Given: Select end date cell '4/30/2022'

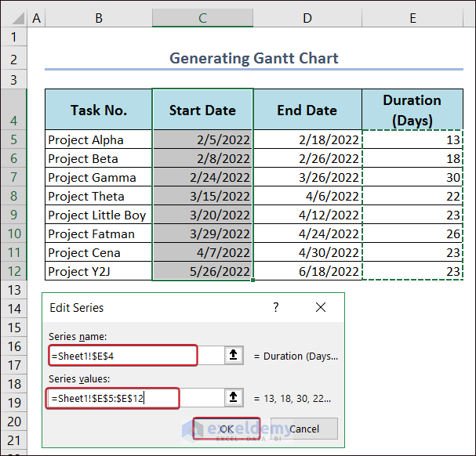Looking at the screenshot, I should (x=307, y=252).
